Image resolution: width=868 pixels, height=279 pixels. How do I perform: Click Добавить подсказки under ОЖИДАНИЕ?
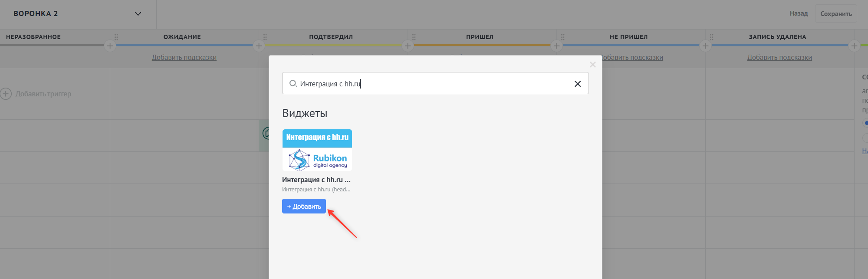pos(184,57)
